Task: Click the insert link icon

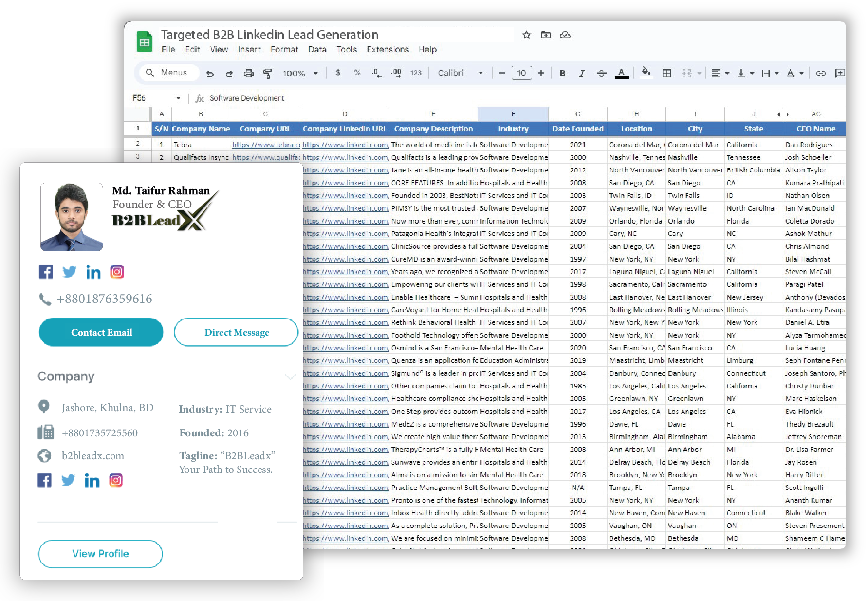Action: tap(821, 73)
